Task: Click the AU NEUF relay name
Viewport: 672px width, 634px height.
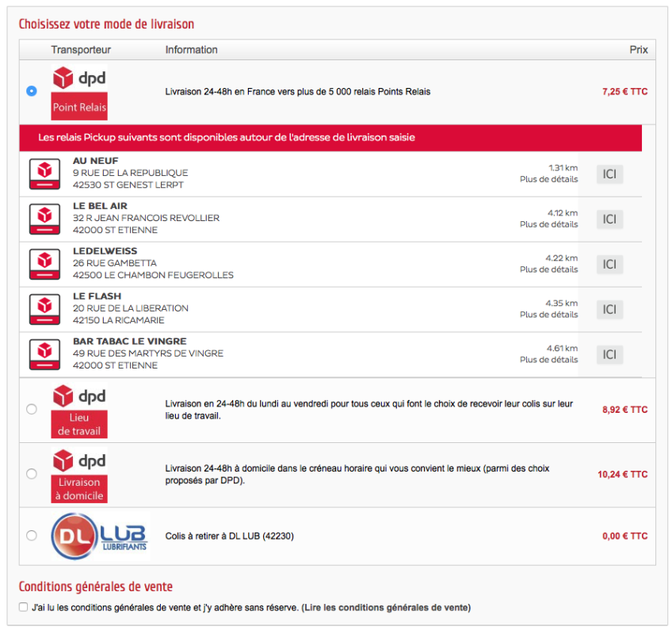Action: click(95, 161)
